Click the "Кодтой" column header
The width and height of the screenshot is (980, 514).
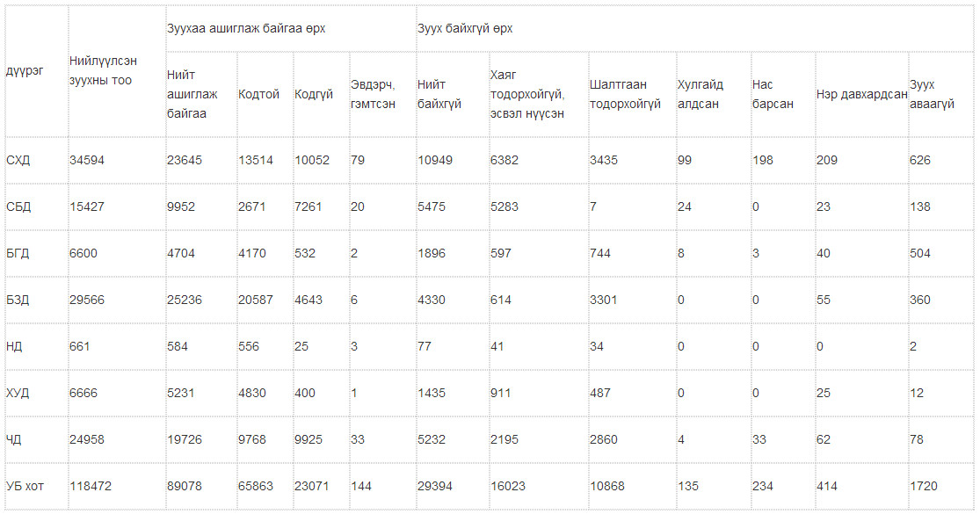(x=258, y=94)
